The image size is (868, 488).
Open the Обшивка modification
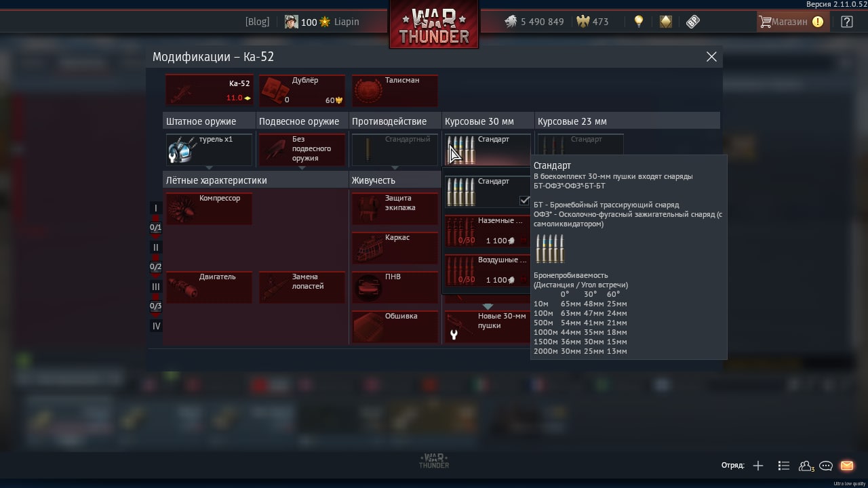pos(395,326)
